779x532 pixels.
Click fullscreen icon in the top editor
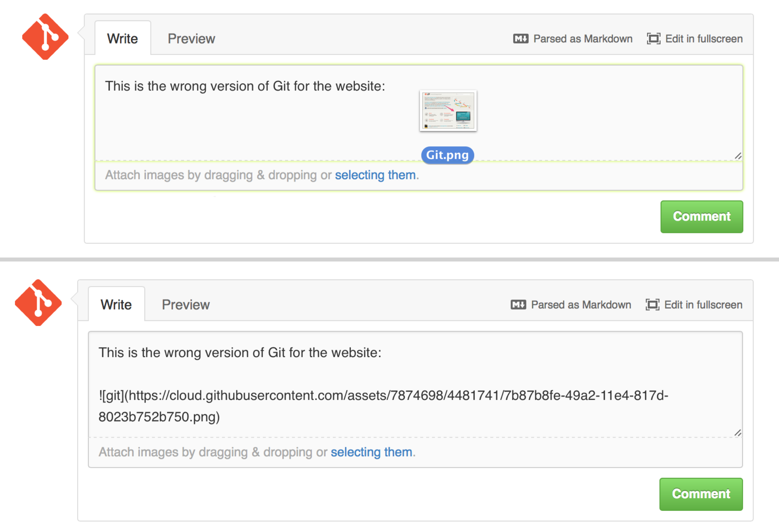(x=653, y=39)
